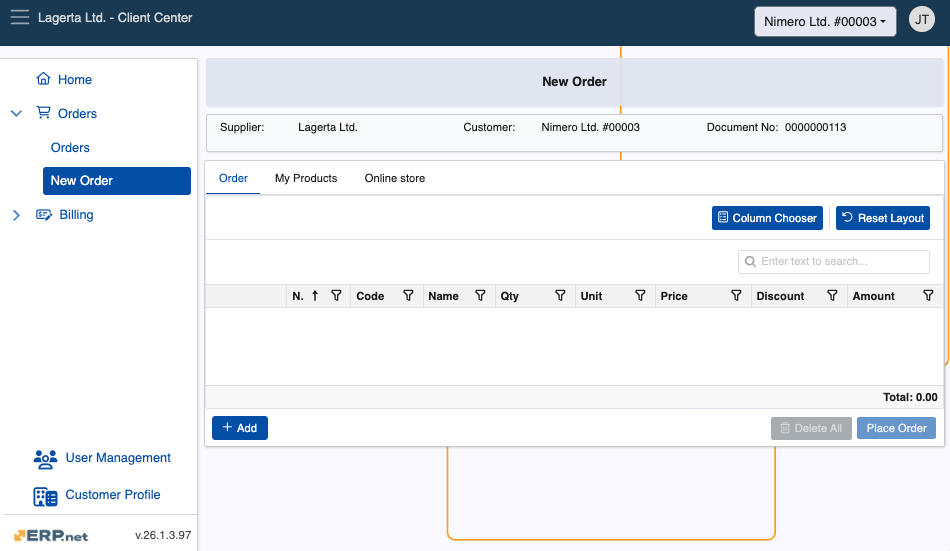Switch to the Order tab
This screenshot has height=551, width=950.
pos(233,178)
